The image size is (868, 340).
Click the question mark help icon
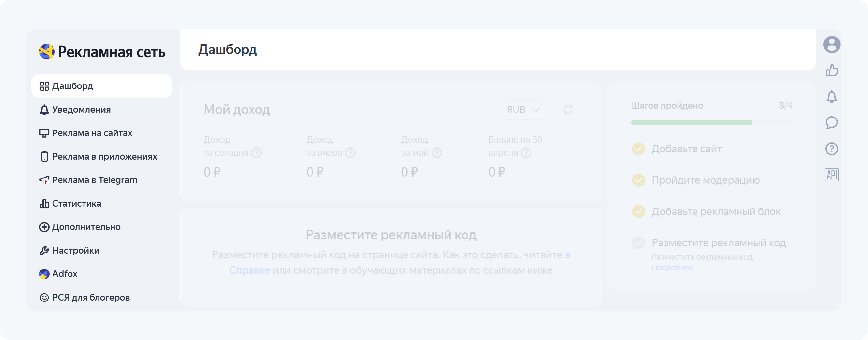tap(831, 148)
